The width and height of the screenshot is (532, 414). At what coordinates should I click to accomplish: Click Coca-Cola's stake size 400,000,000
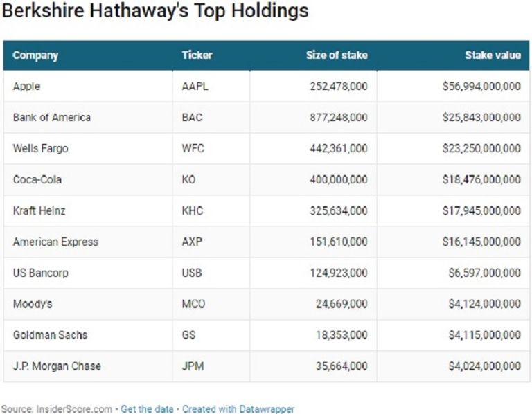coord(338,180)
